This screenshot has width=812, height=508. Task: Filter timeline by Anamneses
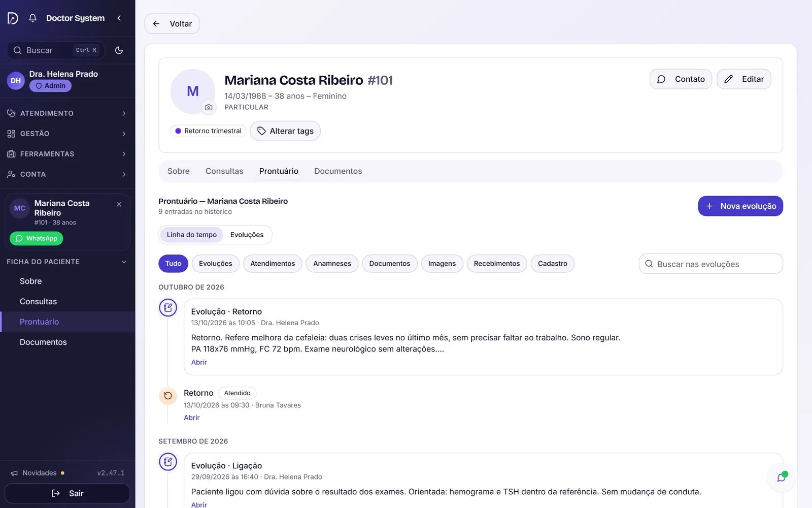[x=332, y=264]
